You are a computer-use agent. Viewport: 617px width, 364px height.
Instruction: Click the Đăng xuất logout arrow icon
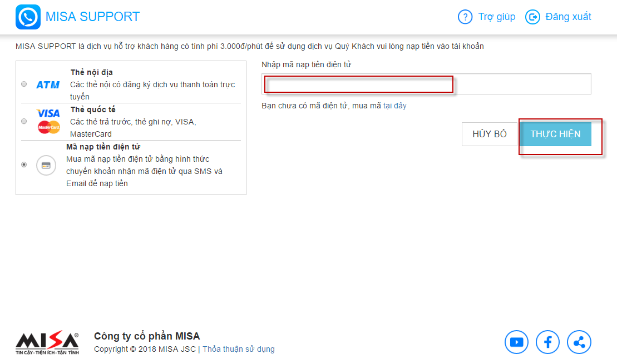[532, 17]
